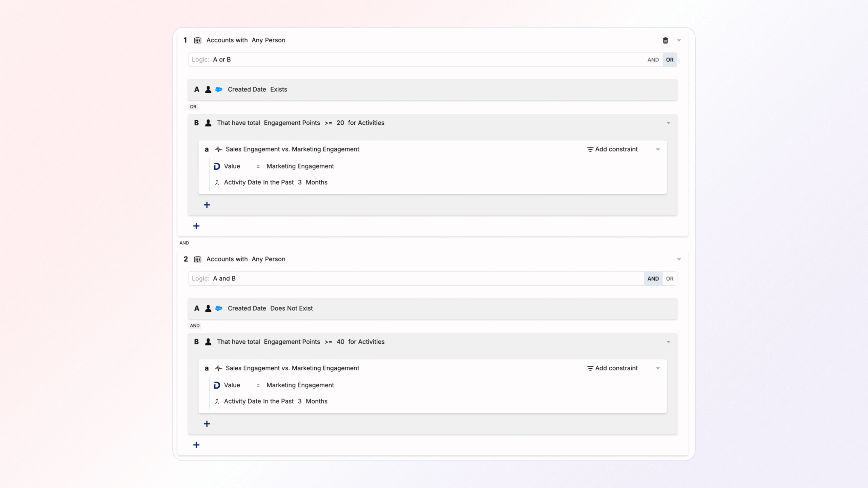
Task: Expand the rule 1 header dropdown arrow
Action: pos(679,40)
